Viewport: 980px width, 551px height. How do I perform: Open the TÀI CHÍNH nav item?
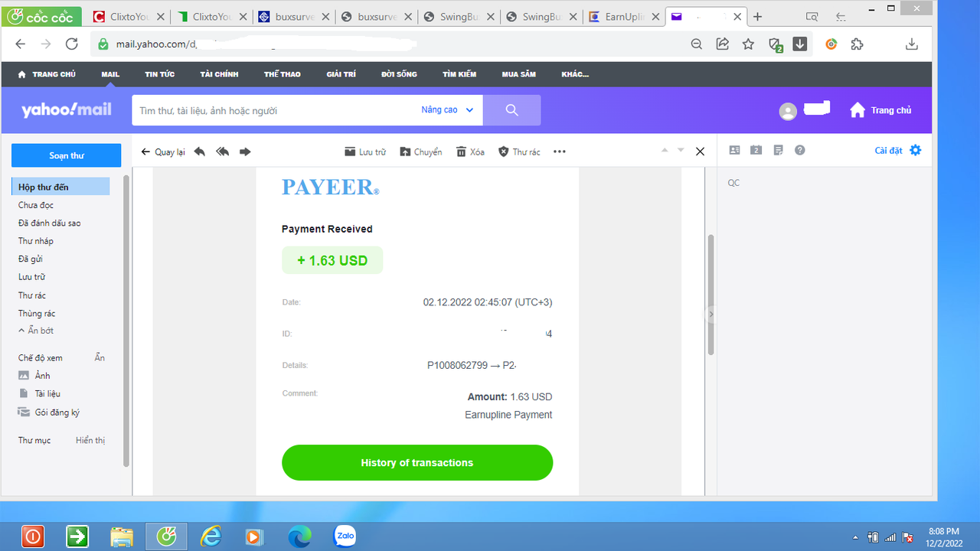pyautogui.click(x=220, y=74)
